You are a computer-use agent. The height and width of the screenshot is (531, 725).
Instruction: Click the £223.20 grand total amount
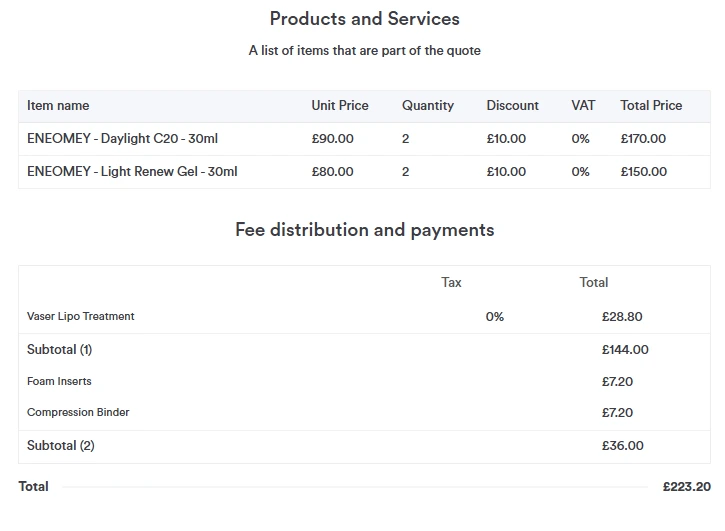coord(686,487)
